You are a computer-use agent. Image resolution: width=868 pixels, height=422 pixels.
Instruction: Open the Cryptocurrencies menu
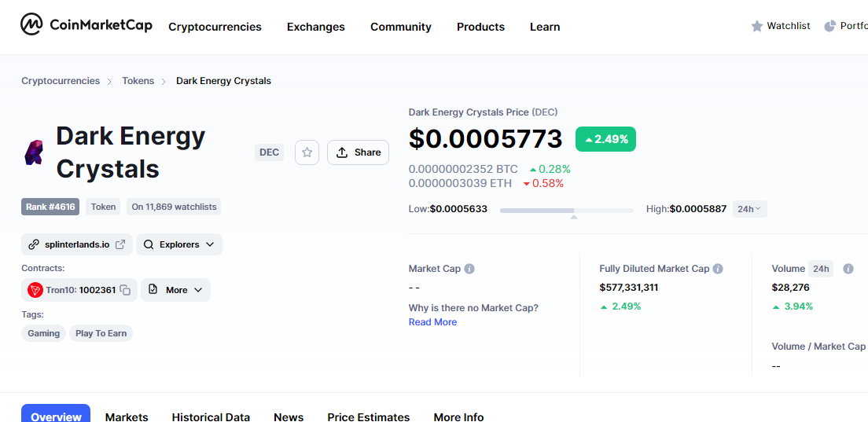pyautogui.click(x=215, y=27)
